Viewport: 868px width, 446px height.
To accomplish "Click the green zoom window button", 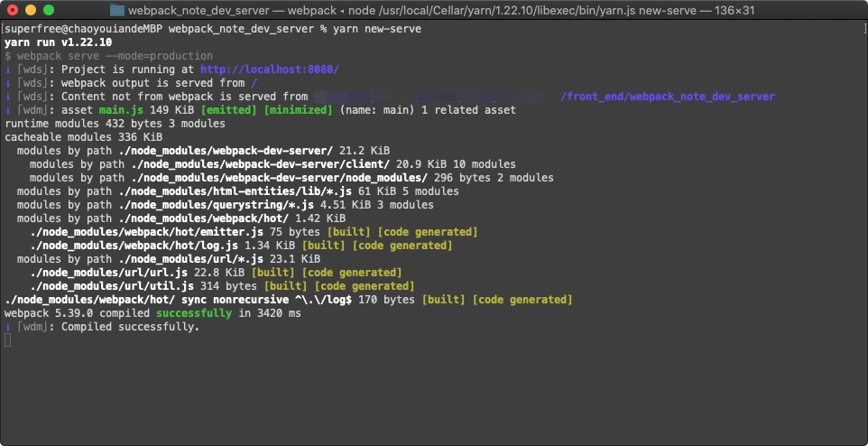I will click(x=49, y=10).
